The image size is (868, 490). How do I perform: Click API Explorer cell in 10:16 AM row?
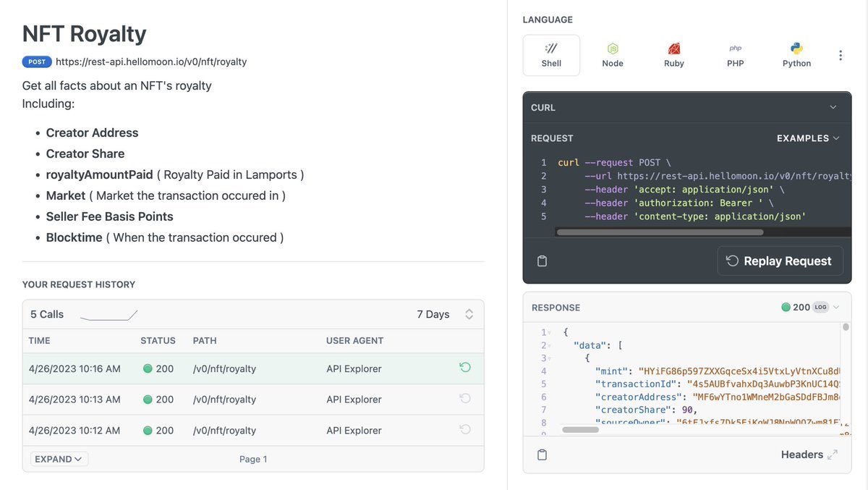[354, 368]
